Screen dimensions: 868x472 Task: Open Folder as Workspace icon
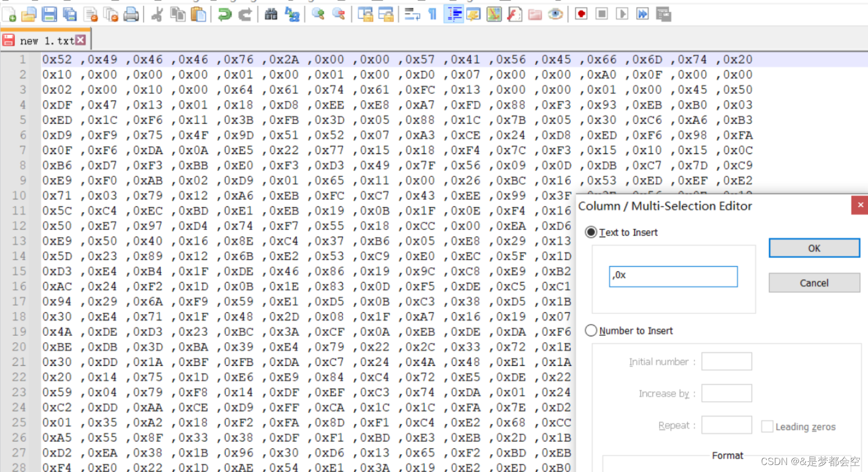(535, 14)
